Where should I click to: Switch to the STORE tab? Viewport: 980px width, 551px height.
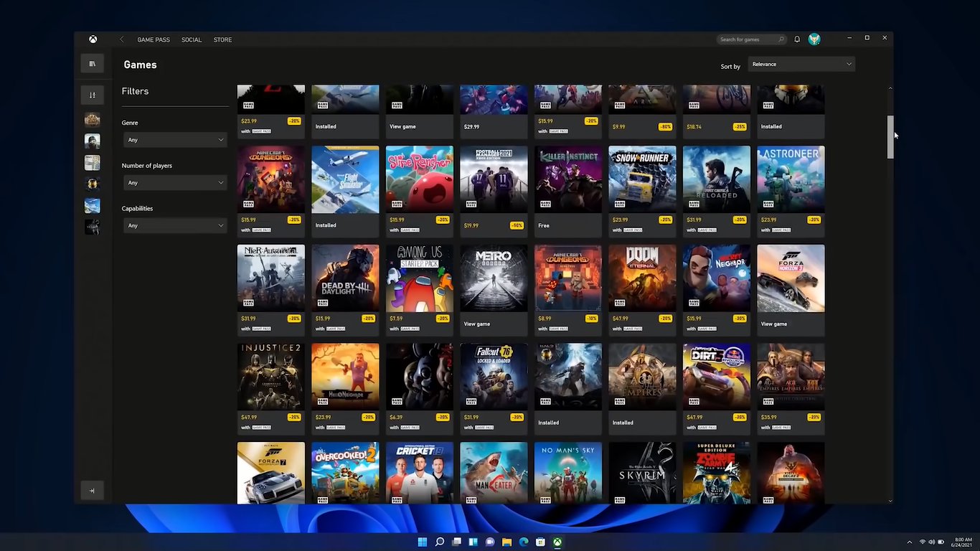click(x=222, y=39)
